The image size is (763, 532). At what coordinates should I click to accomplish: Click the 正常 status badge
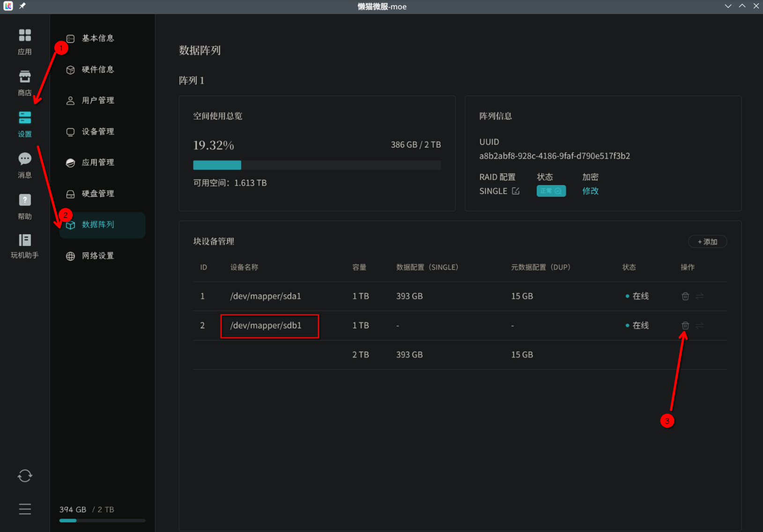(551, 191)
